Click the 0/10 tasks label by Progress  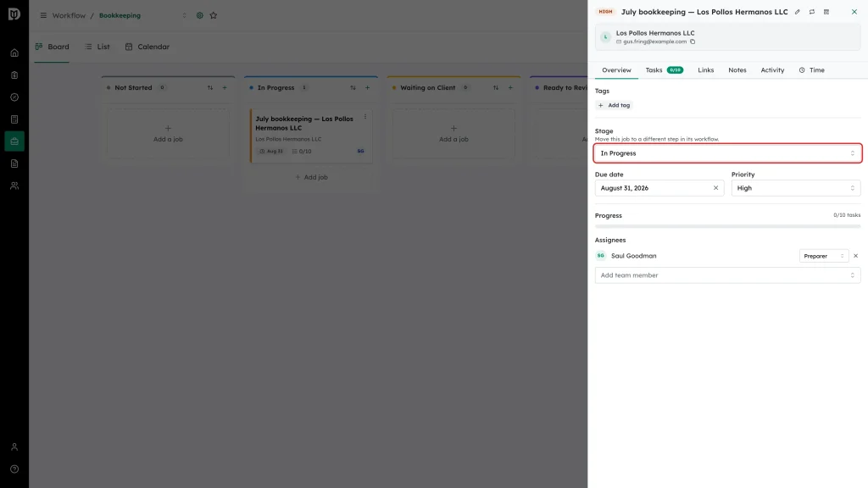(847, 215)
